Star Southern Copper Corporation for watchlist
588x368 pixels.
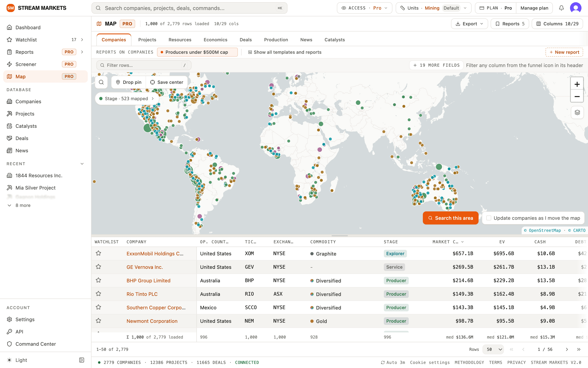coord(98,307)
